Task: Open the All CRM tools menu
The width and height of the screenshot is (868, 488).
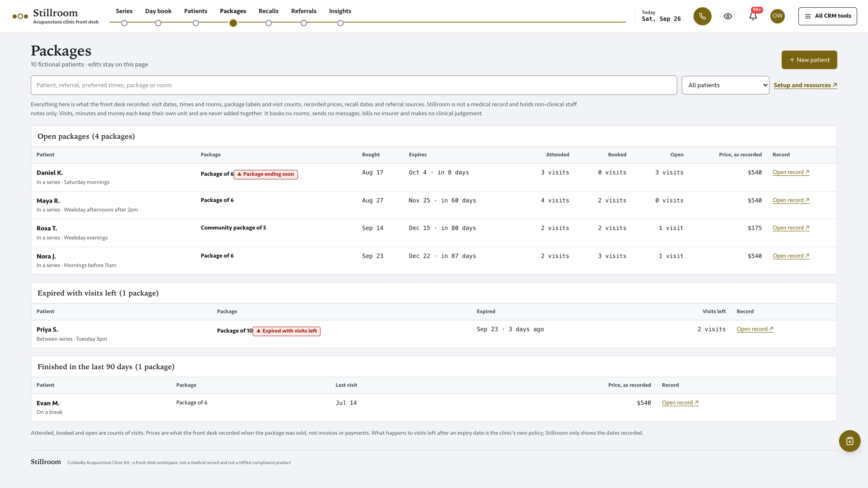Action: click(828, 16)
